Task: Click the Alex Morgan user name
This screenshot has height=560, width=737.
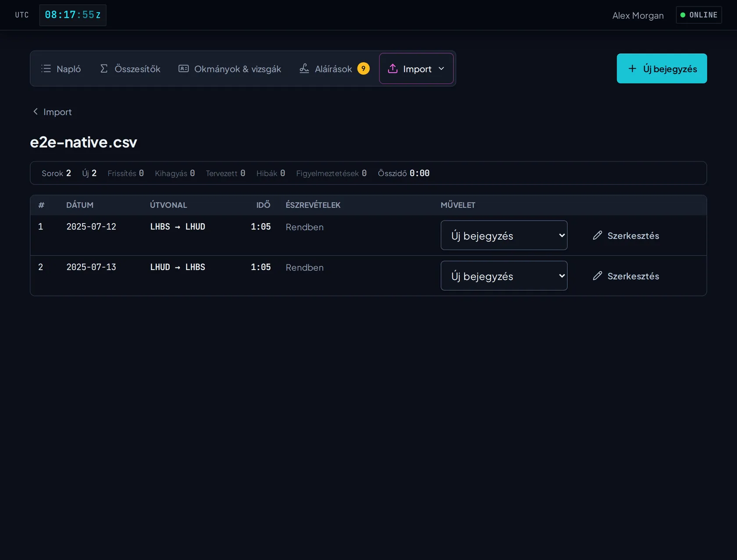Action: coord(638,15)
